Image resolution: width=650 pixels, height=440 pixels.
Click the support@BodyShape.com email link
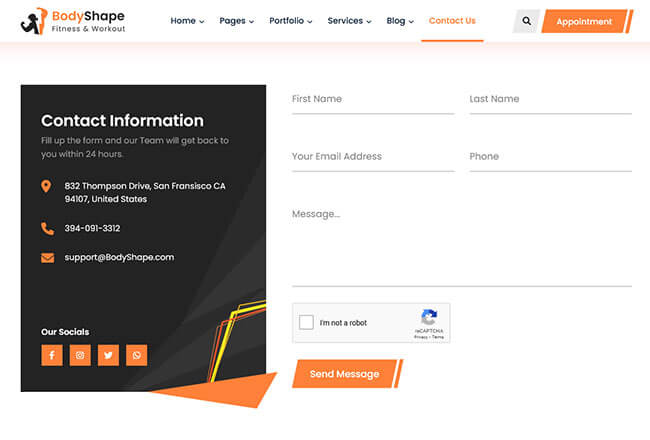click(x=119, y=257)
